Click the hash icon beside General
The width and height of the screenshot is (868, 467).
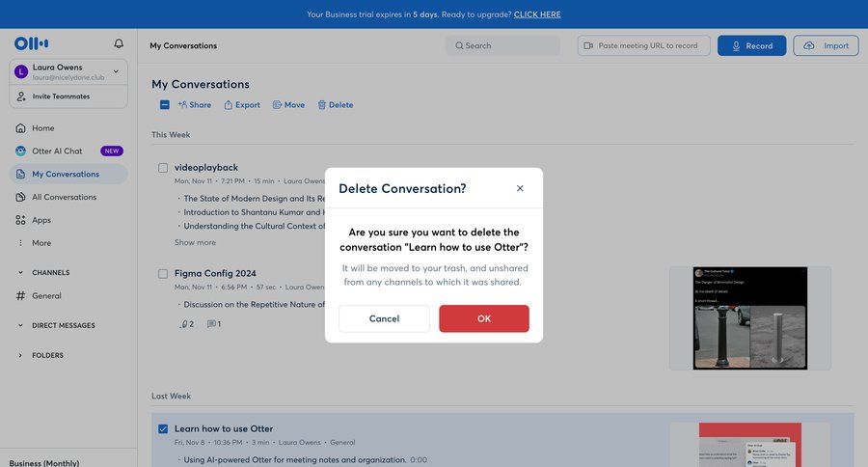tap(20, 296)
